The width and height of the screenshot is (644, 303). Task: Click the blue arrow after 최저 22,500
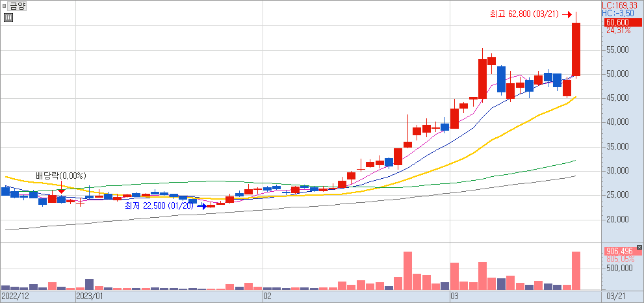tap(201, 206)
